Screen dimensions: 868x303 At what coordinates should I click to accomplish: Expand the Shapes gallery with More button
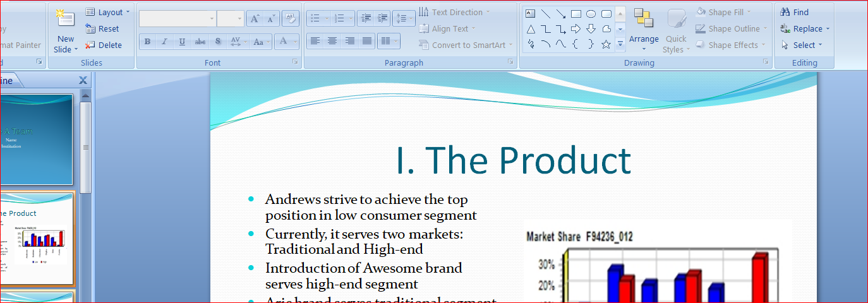point(620,44)
